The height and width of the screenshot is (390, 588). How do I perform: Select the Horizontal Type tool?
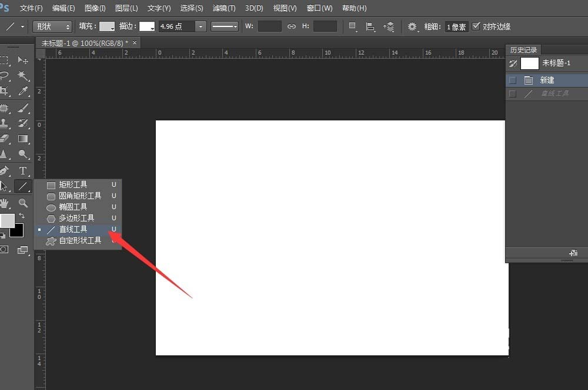(23, 170)
